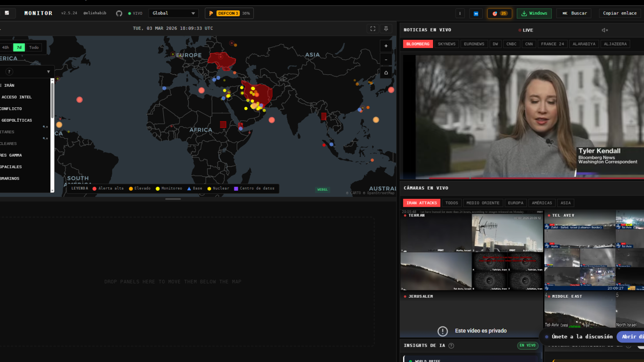Collapse the map layers panel with the triangle
Viewport: 644px width, 362px height.
point(49,71)
